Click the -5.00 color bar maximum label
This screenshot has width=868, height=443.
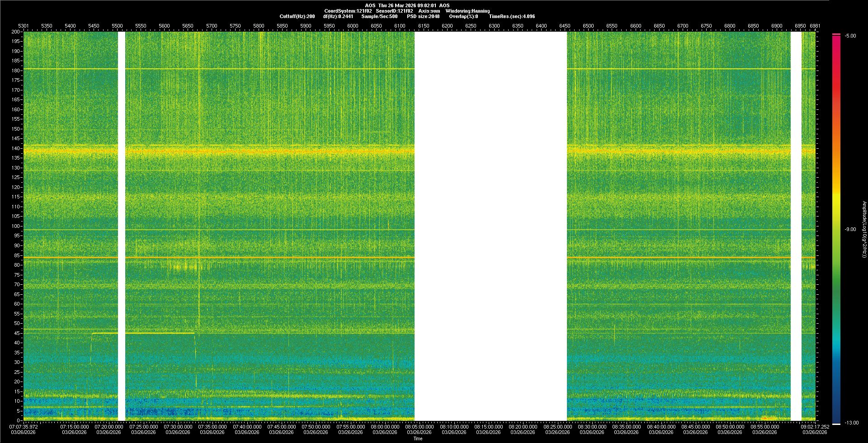pyautogui.click(x=850, y=36)
